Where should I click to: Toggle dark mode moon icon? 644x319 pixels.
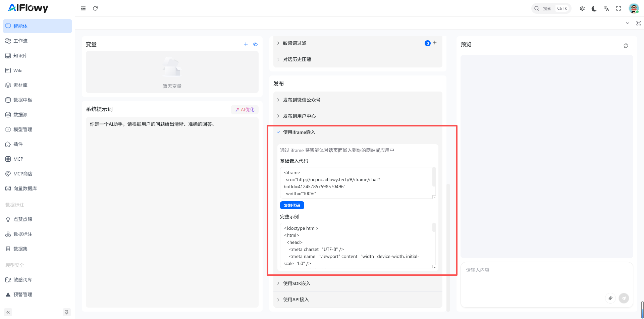[594, 8]
